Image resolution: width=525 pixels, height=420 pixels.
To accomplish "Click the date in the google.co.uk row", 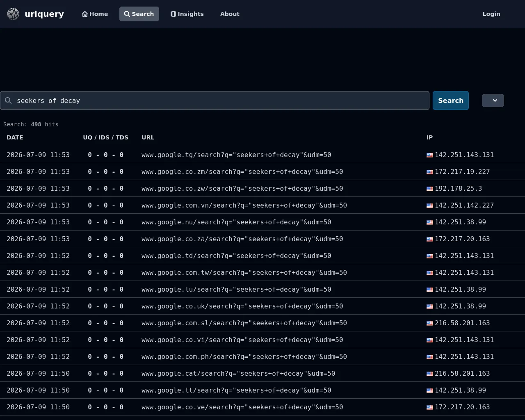I will [x=38, y=306].
